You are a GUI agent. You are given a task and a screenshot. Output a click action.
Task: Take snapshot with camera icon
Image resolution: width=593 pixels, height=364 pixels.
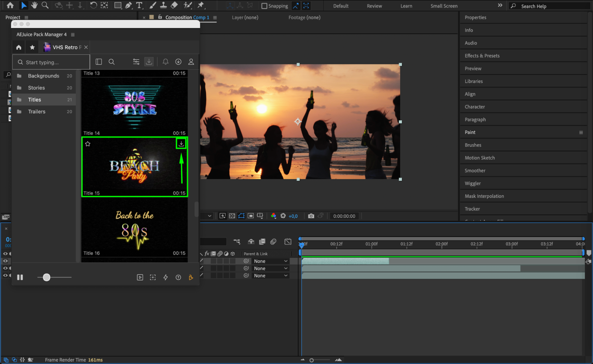pos(311,216)
